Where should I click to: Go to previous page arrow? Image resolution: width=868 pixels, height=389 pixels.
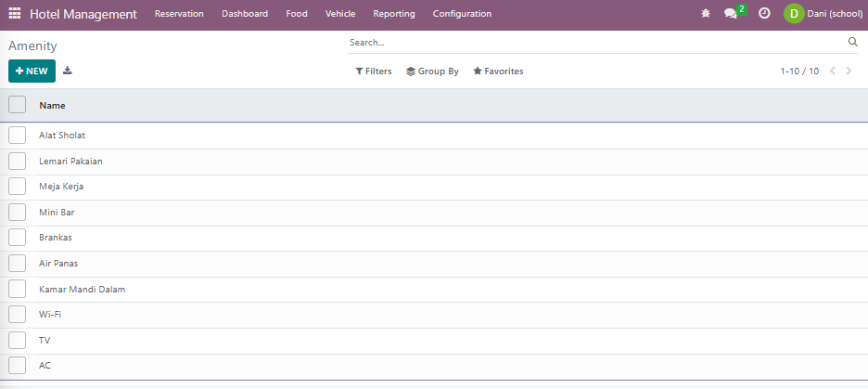pos(833,71)
